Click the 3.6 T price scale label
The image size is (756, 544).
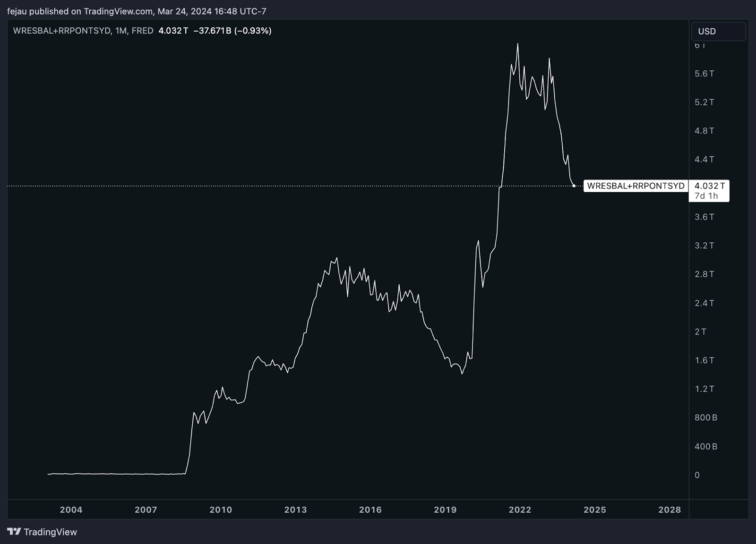click(x=704, y=217)
